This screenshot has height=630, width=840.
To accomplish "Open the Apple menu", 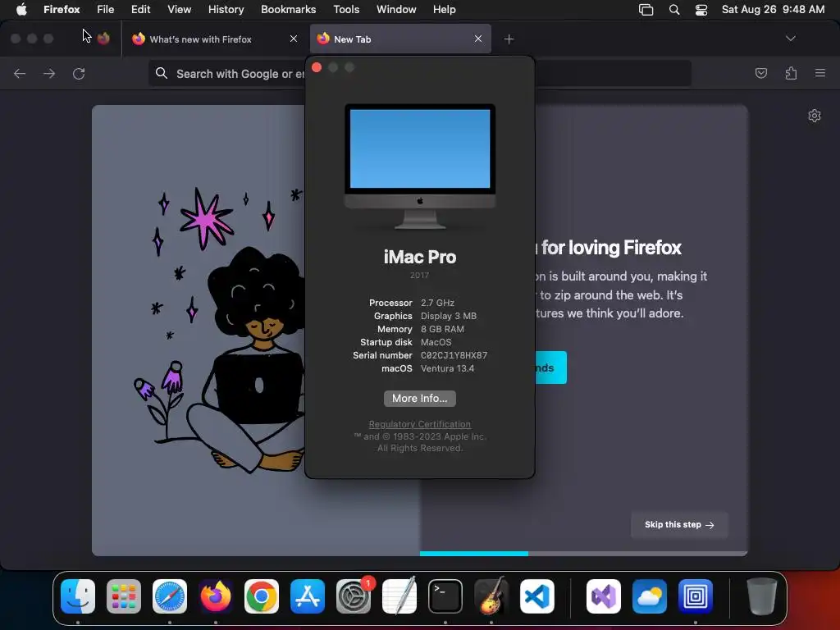I will click(21, 10).
